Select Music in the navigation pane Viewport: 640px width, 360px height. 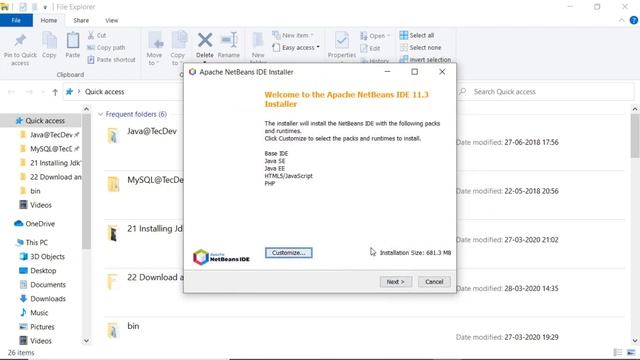[34, 313]
